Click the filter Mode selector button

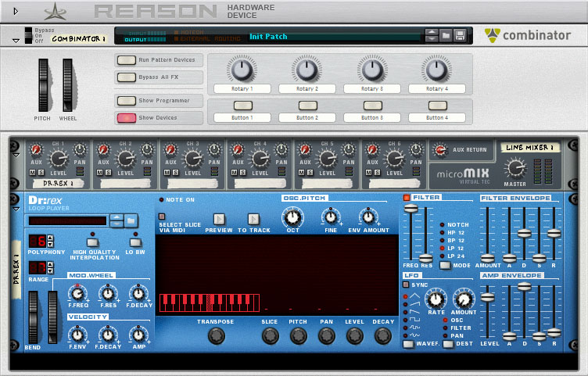point(445,265)
